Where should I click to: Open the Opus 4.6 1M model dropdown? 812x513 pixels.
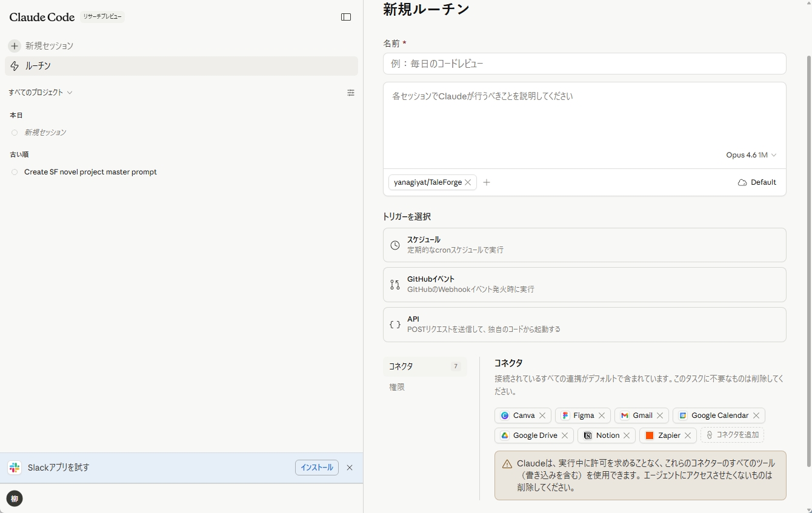click(x=751, y=154)
